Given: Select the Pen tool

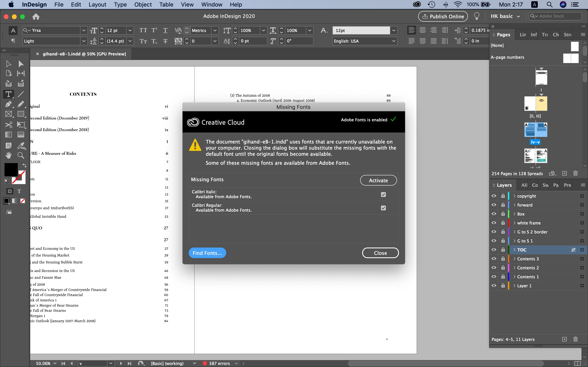Looking at the screenshot, I should [8, 104].
